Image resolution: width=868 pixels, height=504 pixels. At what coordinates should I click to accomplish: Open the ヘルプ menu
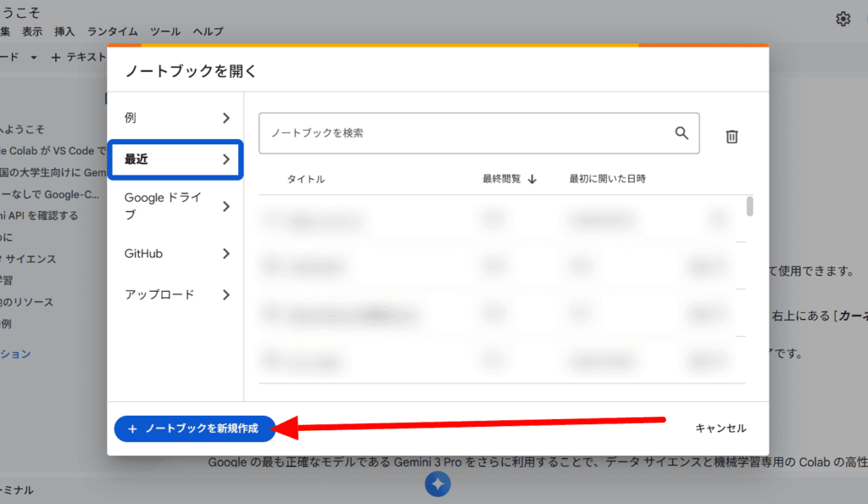pyautogui.click(x=208, y=31)
